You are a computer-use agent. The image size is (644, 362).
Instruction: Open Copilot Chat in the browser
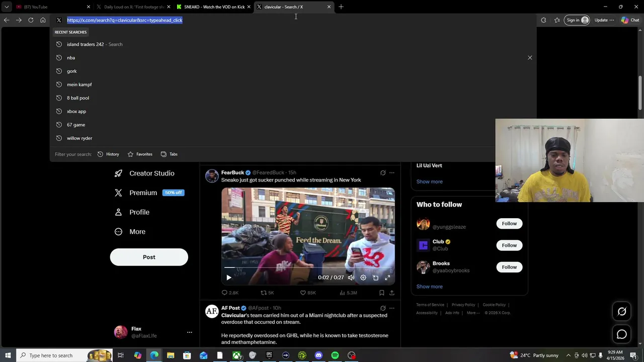click(x=630, y=20)
